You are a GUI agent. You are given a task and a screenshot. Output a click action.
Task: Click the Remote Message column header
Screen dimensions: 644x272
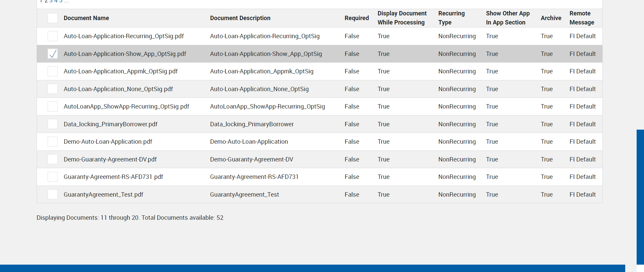coord(582,18)
